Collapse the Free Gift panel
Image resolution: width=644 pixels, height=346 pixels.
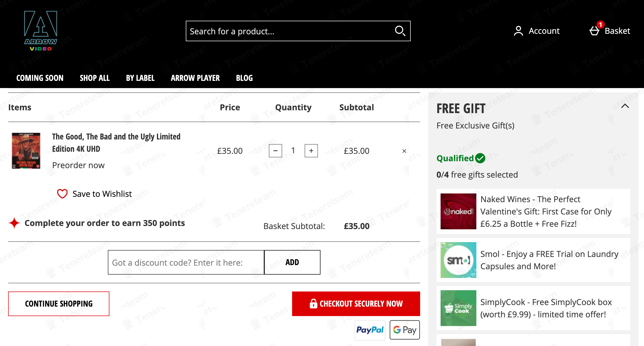pyautogui.click(x=625, y=106)
